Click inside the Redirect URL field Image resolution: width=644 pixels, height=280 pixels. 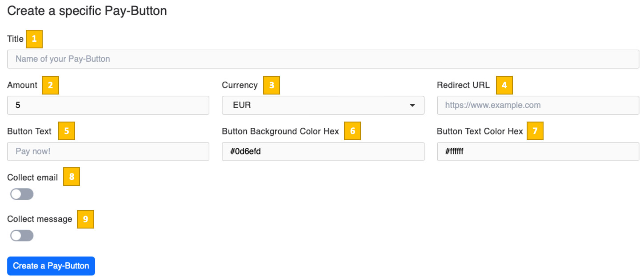click(x=537, y=105)
